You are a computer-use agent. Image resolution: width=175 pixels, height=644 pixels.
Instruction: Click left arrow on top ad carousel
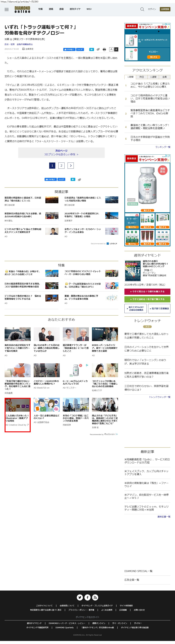point(136,32)
